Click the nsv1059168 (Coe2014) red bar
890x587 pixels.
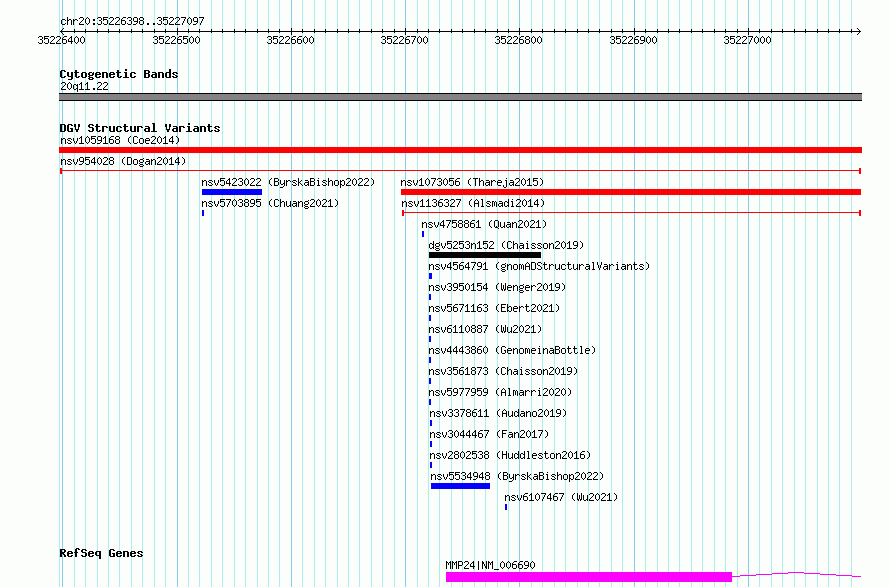(x=460, y=150)
